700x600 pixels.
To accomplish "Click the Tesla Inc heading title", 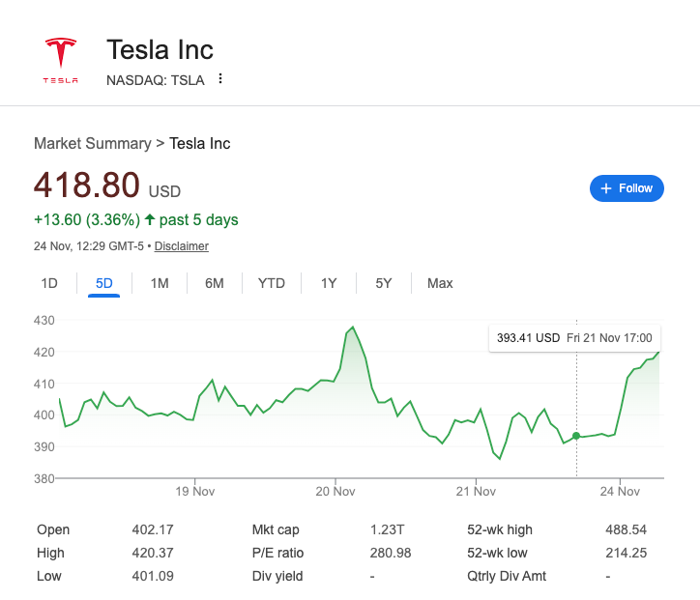I will click(x=160, y=49).
